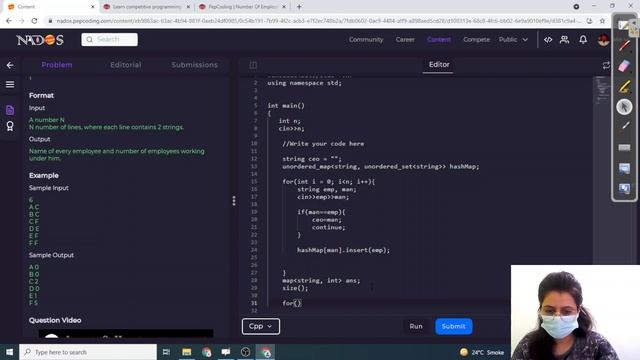Expand the Public dropdown in header
This screenshot has width=640, height=360.
[x=513, y=40]
